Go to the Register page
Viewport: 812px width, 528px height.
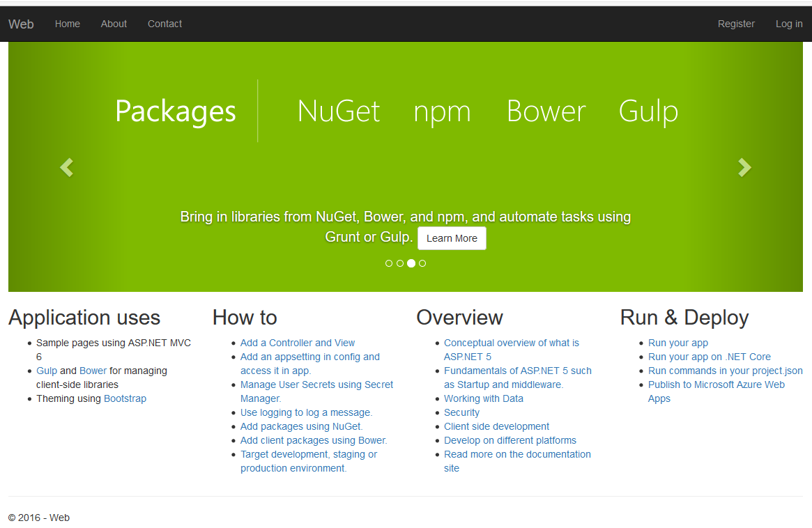[x=736, y=24]
